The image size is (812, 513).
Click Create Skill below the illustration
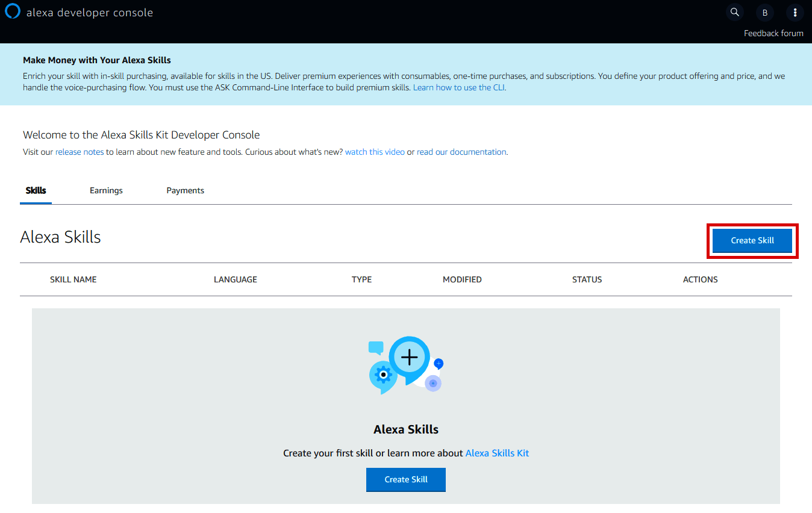click(x=405, y=479)
